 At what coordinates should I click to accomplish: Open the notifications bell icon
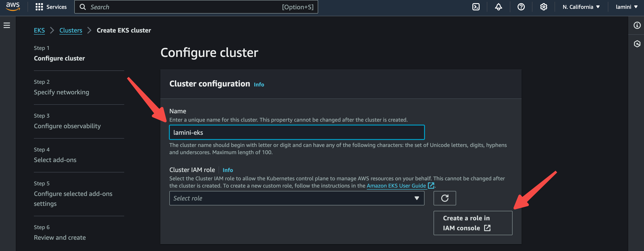[498, 7]
